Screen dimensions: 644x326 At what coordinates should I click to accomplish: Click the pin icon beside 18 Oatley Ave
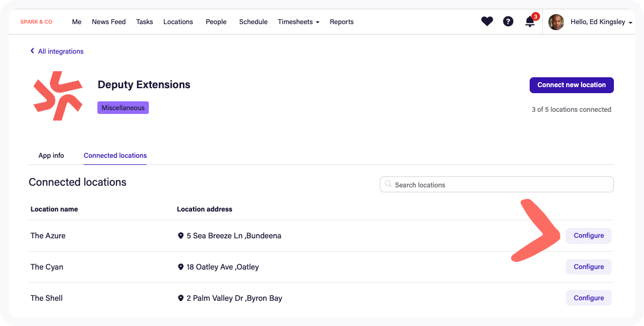[x=181, y=267]
